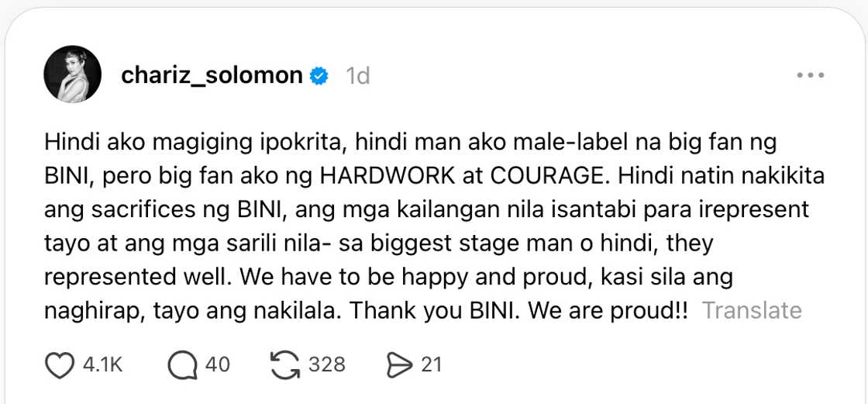Open the post's 1d timestamp
Screen dimensions: 868x404
pyautogui.click(x=357, y=76)
